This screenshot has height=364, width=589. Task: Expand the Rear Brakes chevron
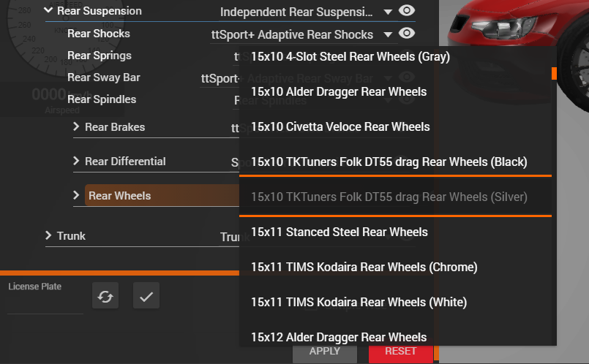point(76,126)
